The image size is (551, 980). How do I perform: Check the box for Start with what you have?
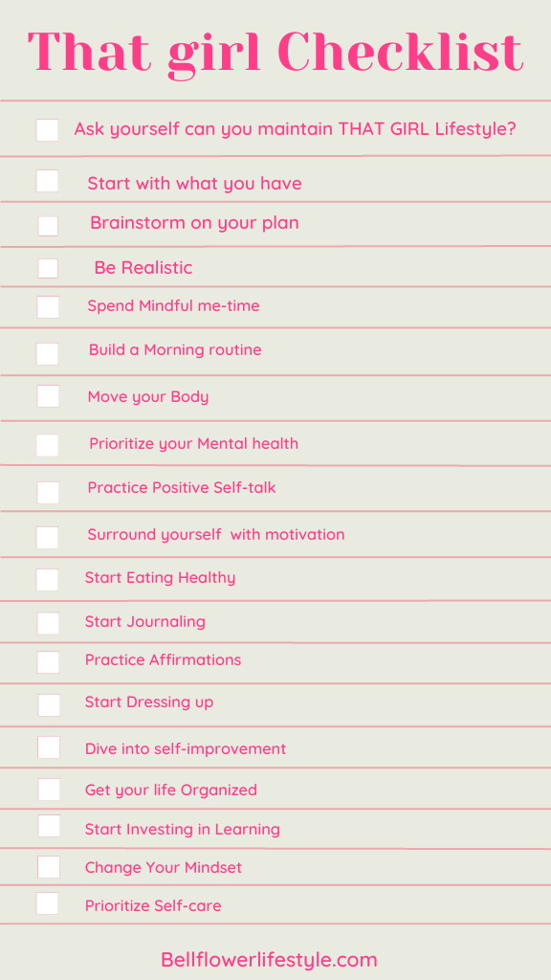47,181
